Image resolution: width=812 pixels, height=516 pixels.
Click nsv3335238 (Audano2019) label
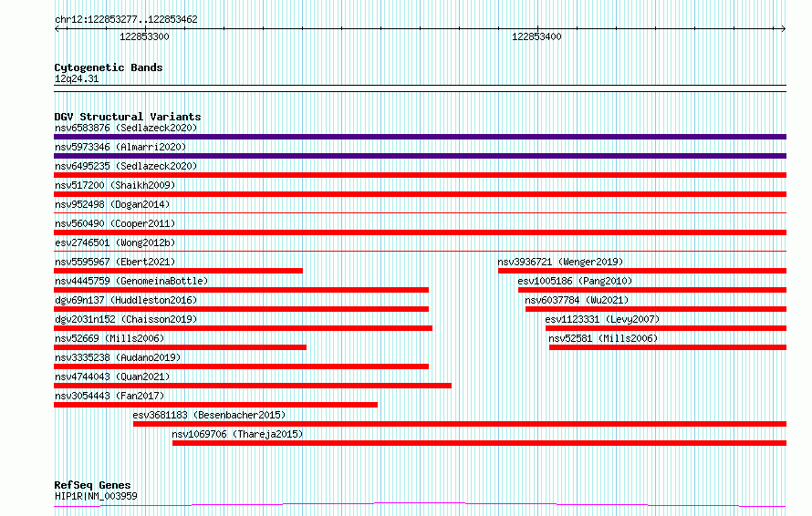tap(118, 357)
